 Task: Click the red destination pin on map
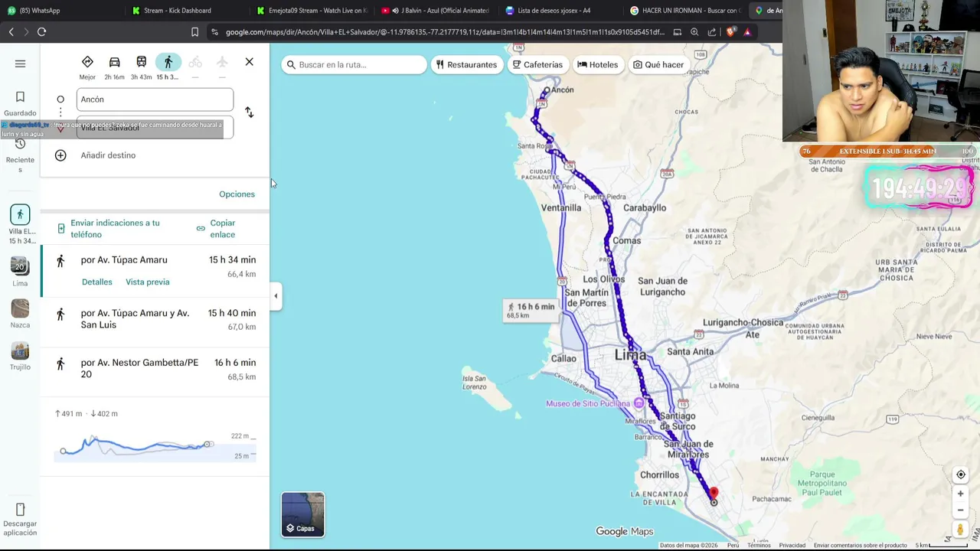point(714,494)
